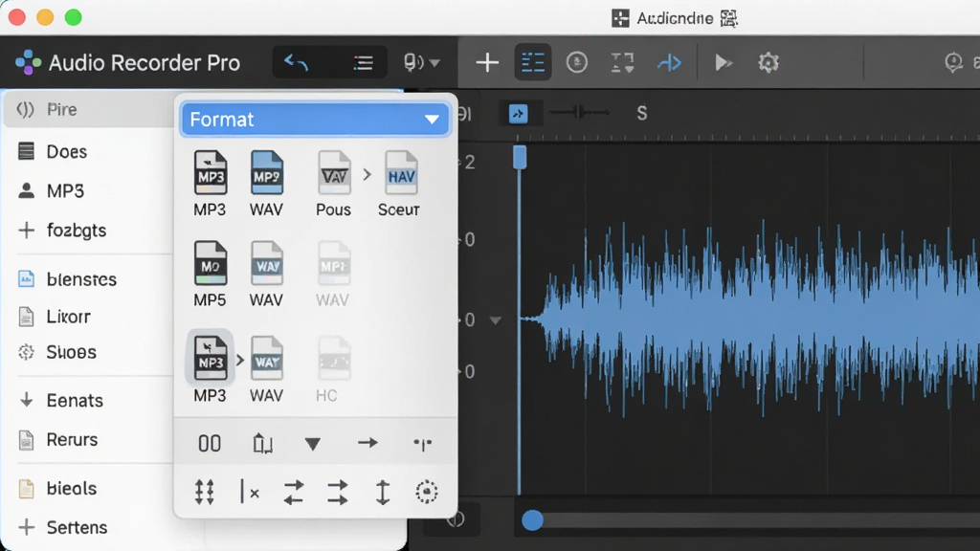Open the list view icon in the toolbar
Screen dimensions: 980x551
click(363, 62)
